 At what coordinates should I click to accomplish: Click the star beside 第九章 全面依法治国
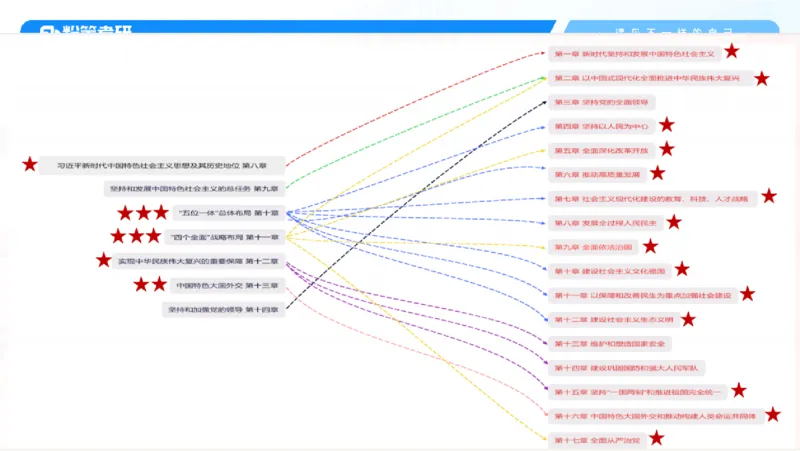650,246
